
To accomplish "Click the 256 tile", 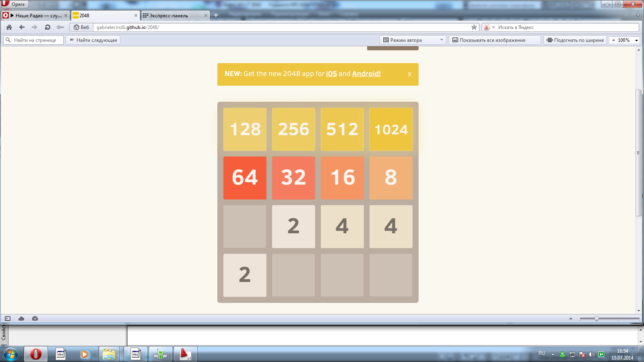I will coord(293,129).
